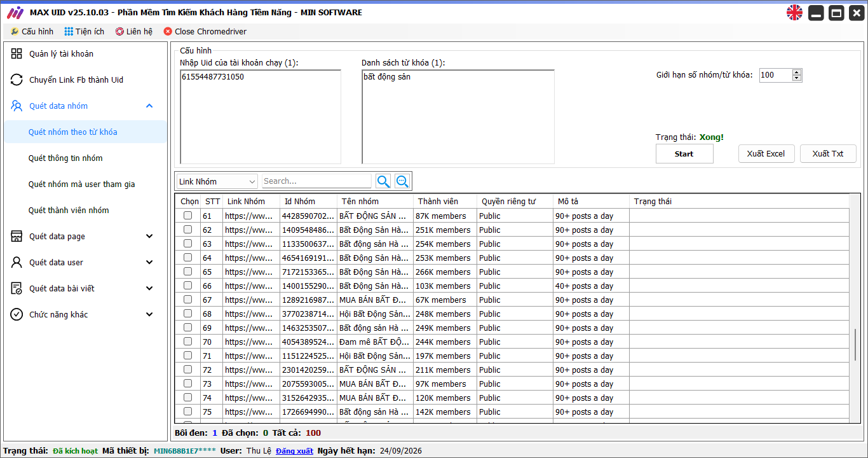
Task: Click the Close Chromedriver red icon
Action: tap(168, 32)
